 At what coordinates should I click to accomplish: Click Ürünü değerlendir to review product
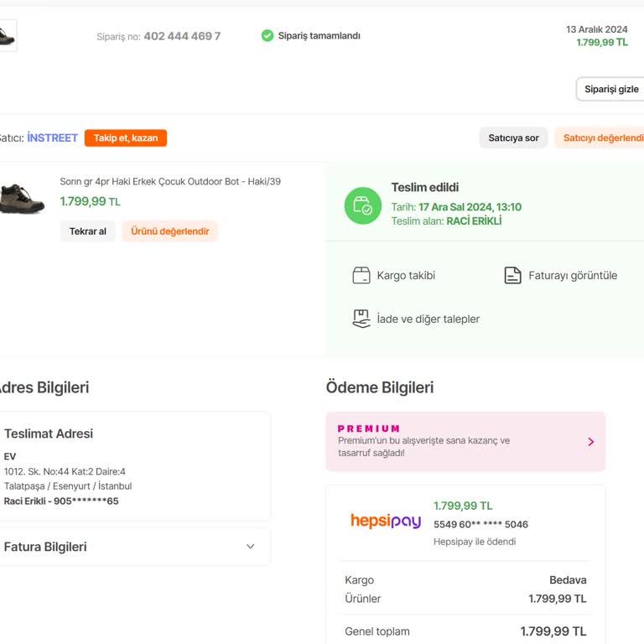pyautogui.click(x=169, y=231)
